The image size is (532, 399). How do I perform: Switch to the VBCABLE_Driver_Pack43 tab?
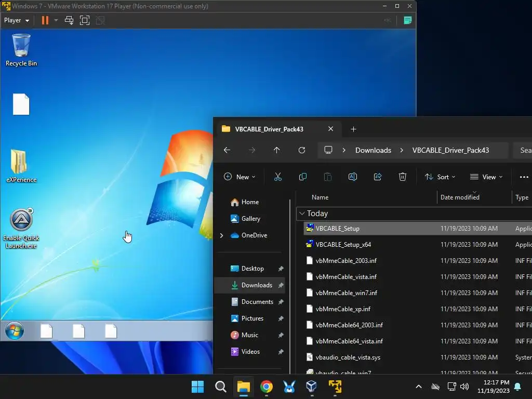pyautogui.click(x=269, y=129)
